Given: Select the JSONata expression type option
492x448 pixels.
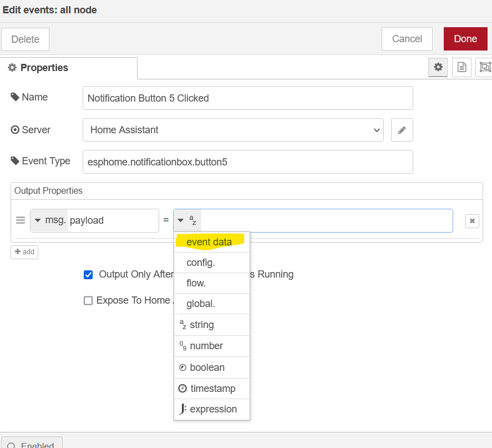Looking at the screenshot, I should coord(211,409).
